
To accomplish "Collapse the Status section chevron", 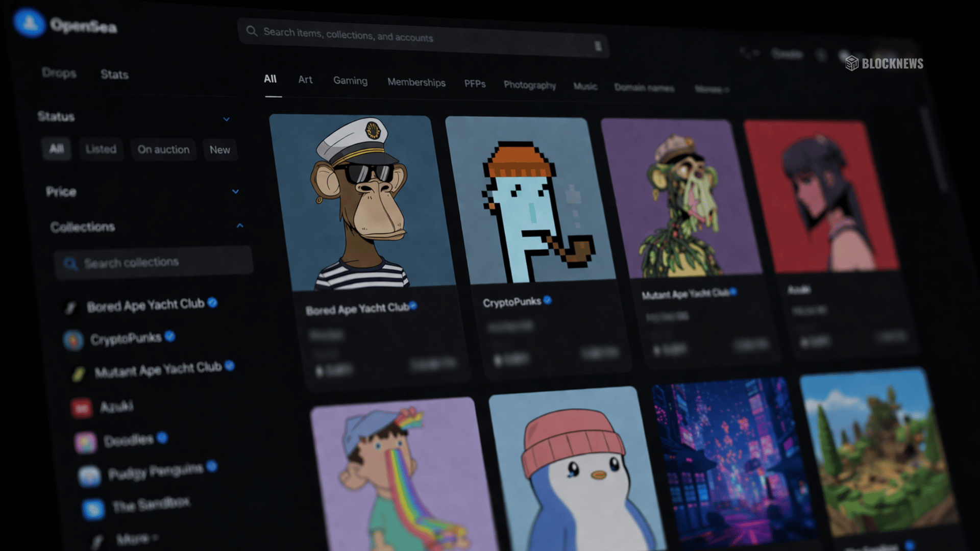I will tap(227, 119).
